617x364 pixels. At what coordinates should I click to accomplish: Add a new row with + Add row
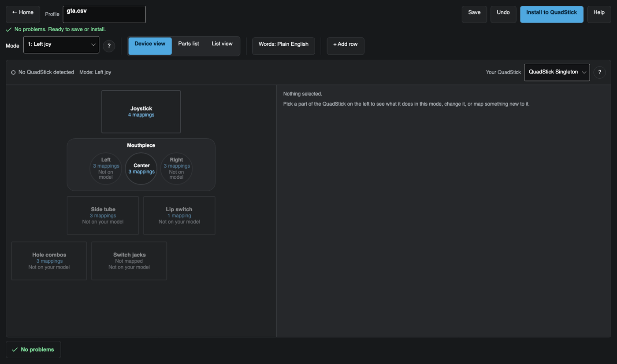[346, 46]
